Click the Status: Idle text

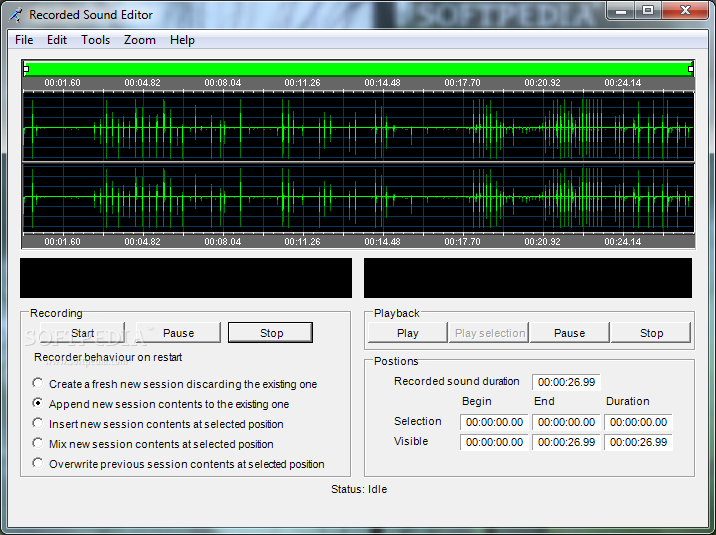[x=359, y=489]
